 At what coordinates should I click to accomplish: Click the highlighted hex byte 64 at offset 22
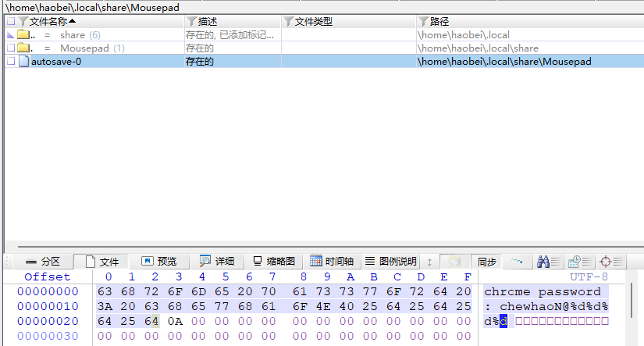point(151,321)
